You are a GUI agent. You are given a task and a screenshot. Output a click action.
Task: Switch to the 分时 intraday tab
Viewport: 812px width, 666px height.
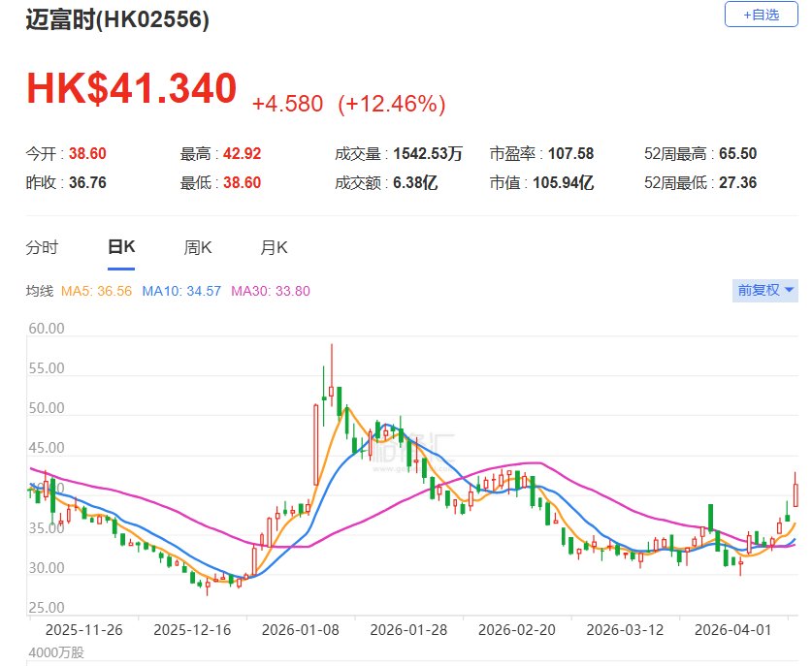coord(42,247)
